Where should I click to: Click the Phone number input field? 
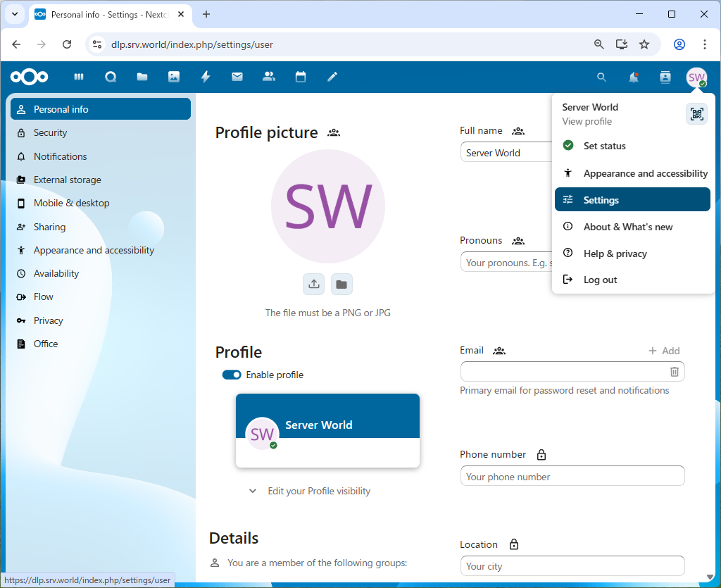pyautogui.click(x=572, y=476)
